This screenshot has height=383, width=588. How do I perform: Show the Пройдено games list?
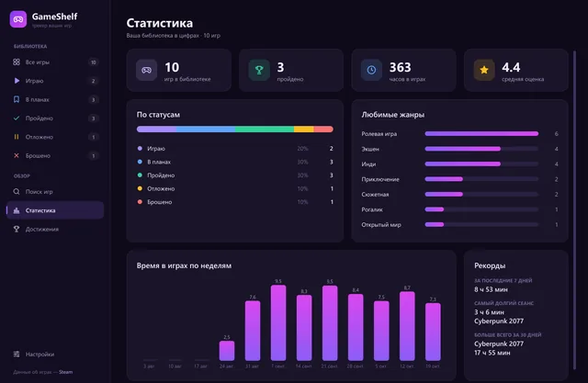tap(55, 118)
